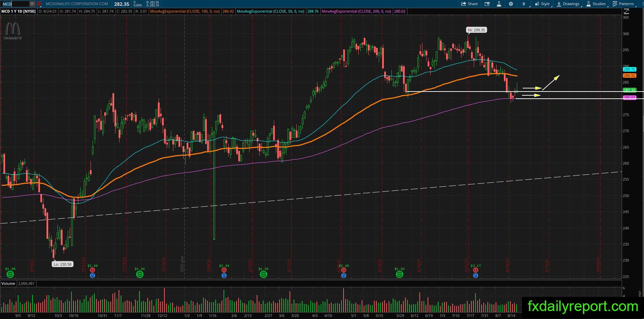
Task: Click the $1.52 dividend icon above 11/28
Action: pyautogui.click(x=140, y=274)
